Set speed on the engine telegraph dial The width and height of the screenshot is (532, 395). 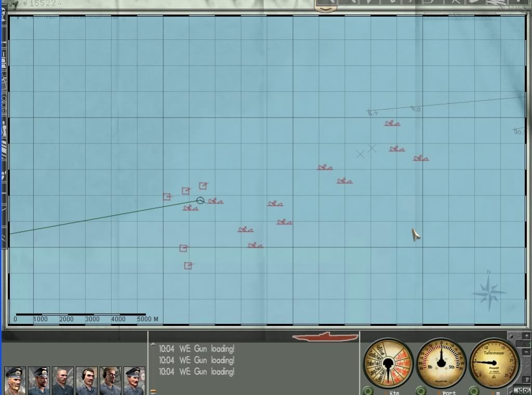pos(388,363)
